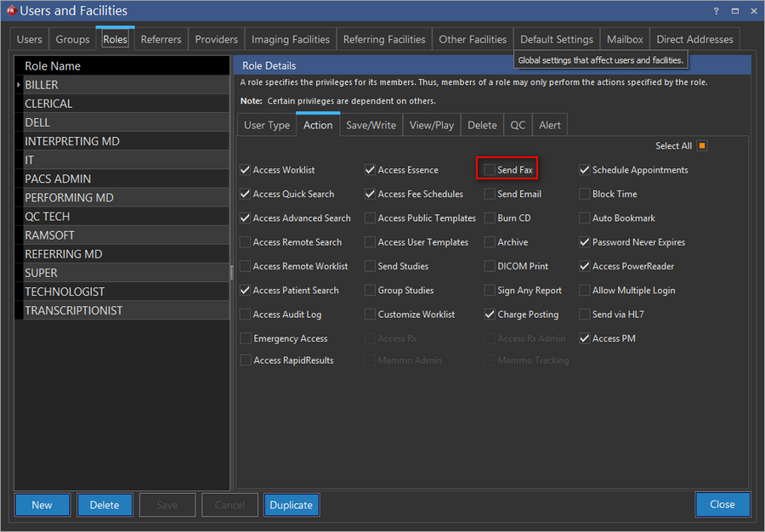This screenshot has height=532, width=765.
Task: Open the User Type tab
Action: pyautogui.click(x=267, y=125)
